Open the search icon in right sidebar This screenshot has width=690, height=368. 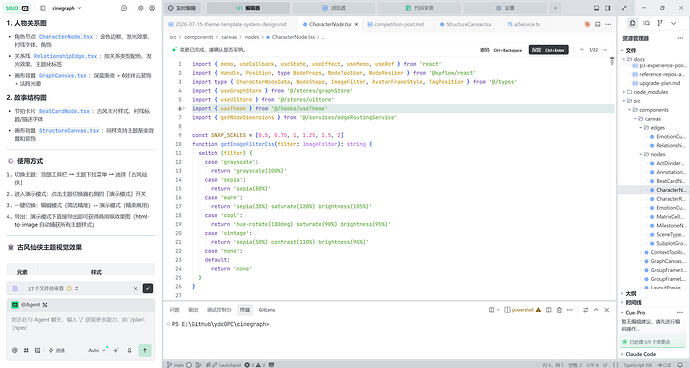pos(646,23)
